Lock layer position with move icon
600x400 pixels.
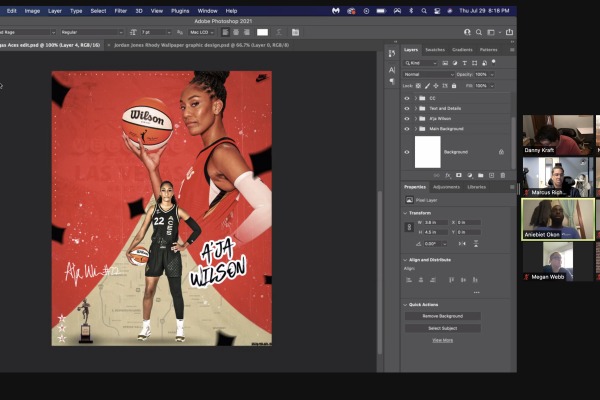pos(436,86)
